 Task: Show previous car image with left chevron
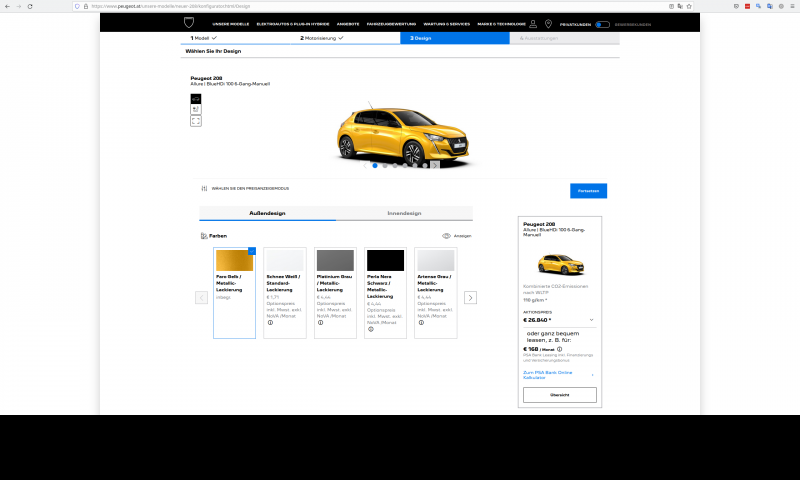coord(365,165)
